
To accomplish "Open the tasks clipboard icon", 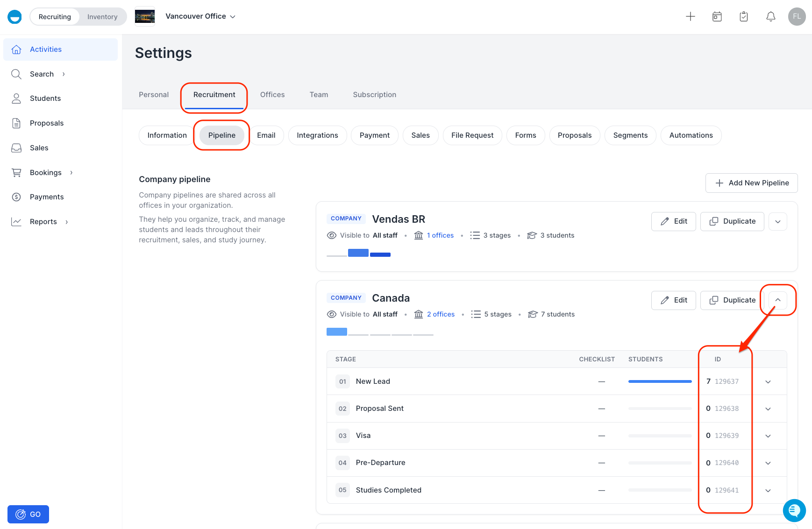I will pyautogui.click(x=743, y=17).
